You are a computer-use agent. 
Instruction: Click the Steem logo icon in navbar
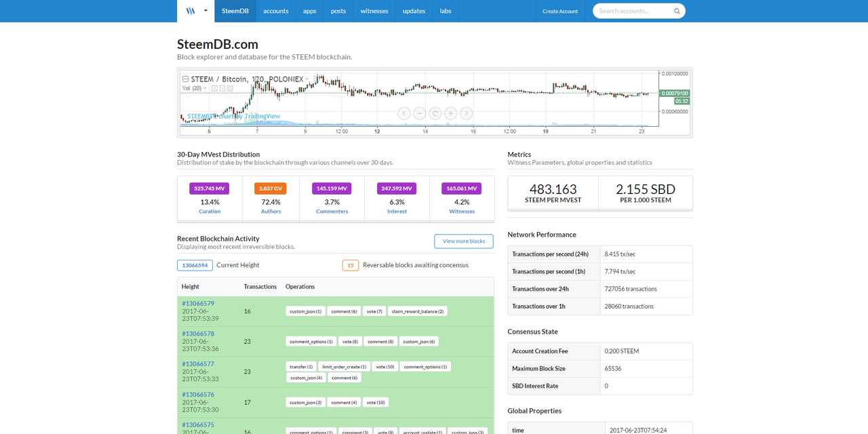tap(191, 11)
